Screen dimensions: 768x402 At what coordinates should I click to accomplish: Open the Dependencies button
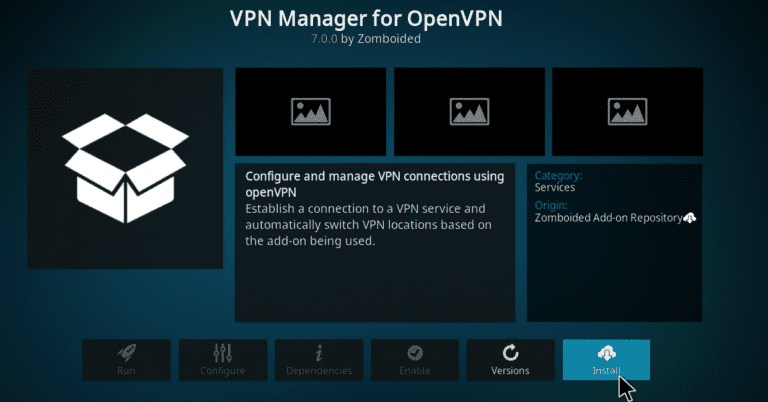pos(319,360)
